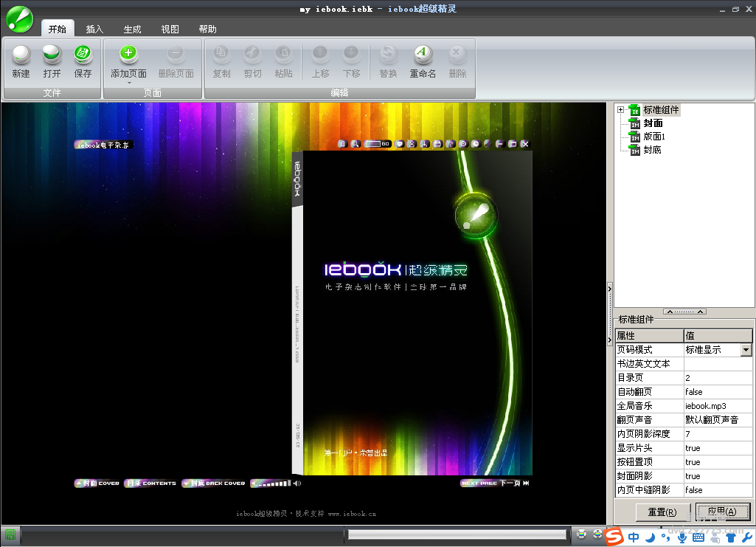
Task: Select the 封底 tree item
Action: tap(652, 150)
